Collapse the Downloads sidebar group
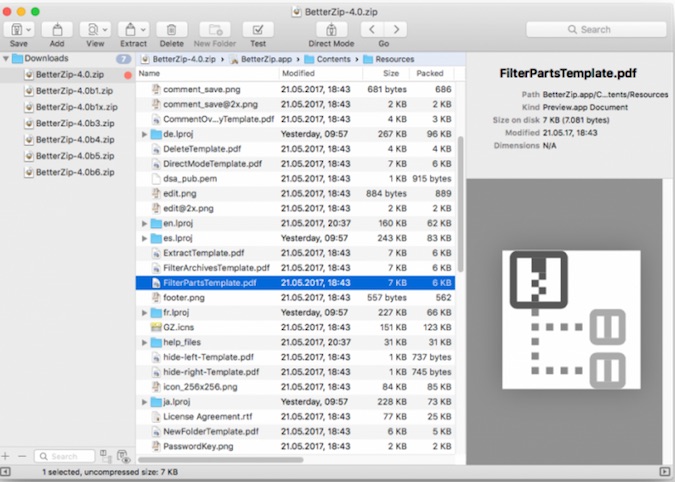Viewport: 675px width, 482px height. coord(7,59)
